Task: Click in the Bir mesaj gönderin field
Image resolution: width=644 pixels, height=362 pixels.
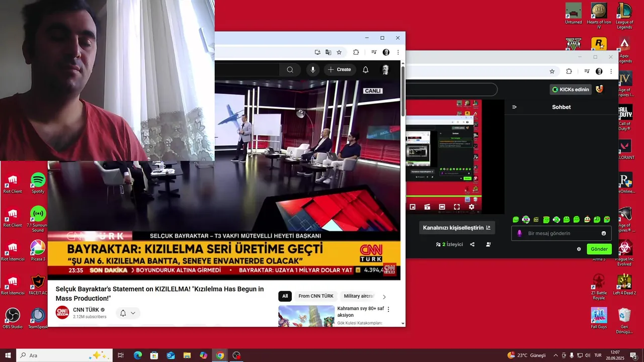Action: [x=561, y=233]
